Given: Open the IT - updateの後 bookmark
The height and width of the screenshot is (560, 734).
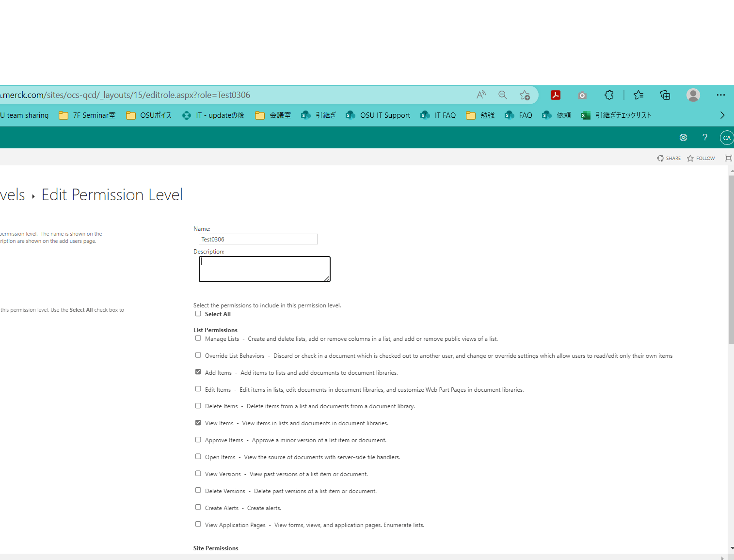Looking at the screenshot, I should [213, 115].
